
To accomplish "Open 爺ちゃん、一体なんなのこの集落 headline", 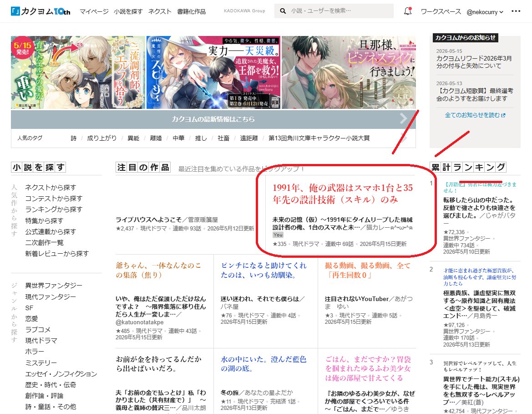I will (158, 270).
